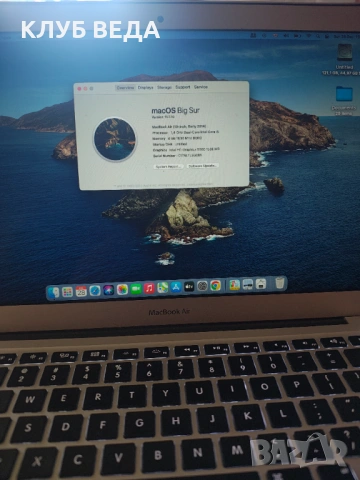Open the Music app in the Dock
The image size is (360, 480).
pos(149,288)
